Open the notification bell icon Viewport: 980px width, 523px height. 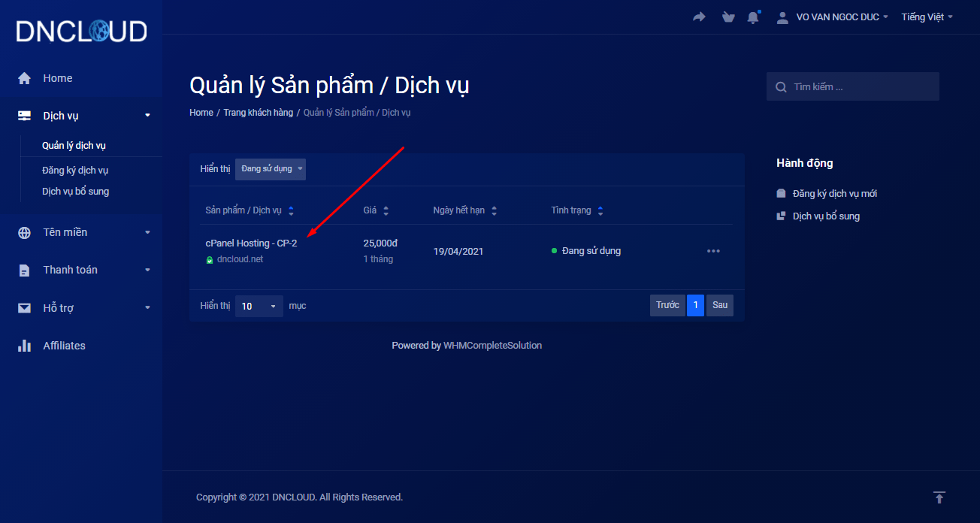753,17
